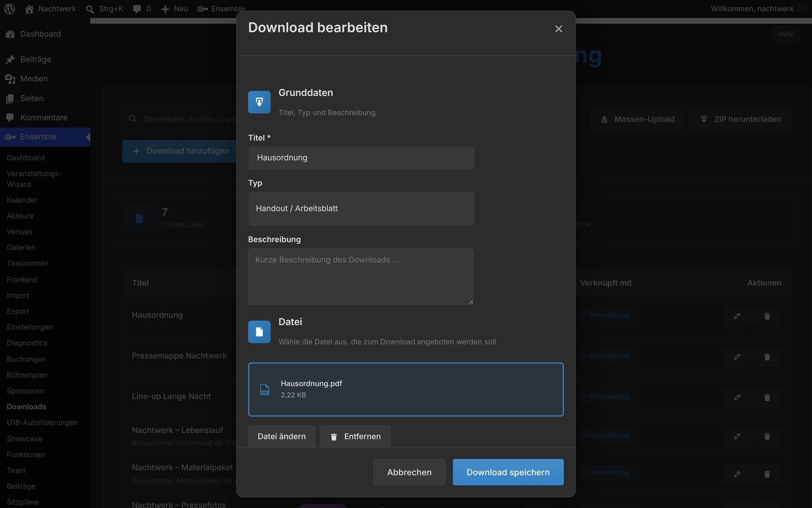Open the comments bubble in the admin bar
This screenshot has width=812, height=508.
137,9
